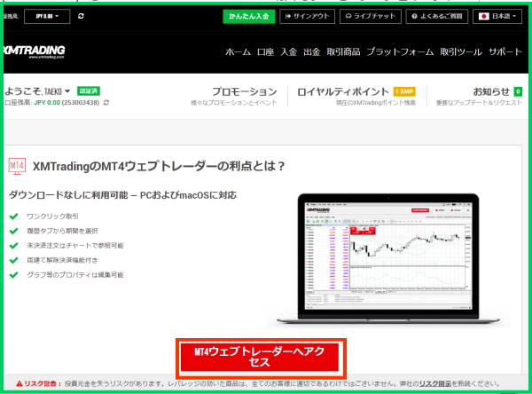Click the laptop MT4 WebTrader preview image
Viewport: 532px width, 394px height.
tap(388, 258)
